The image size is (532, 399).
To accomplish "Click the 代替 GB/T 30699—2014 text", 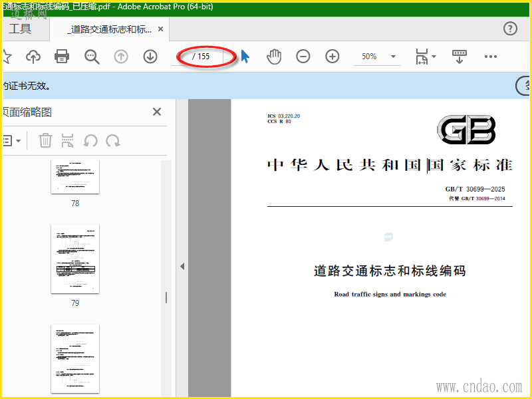I will (477, 198).
